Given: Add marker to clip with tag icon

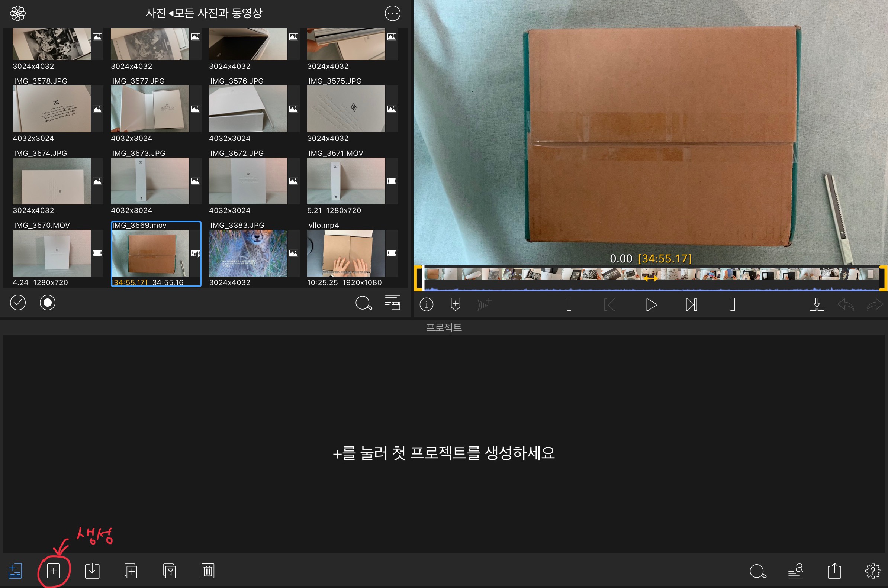Looking at the screenshot, I should 455,304.
